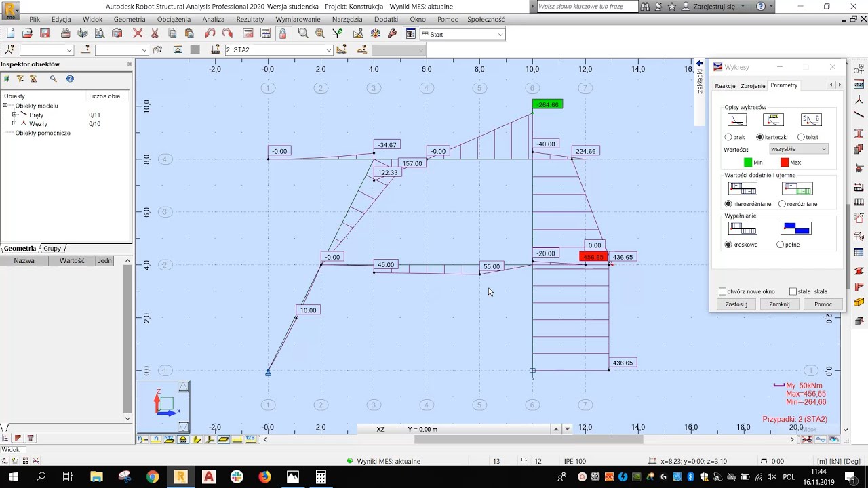The image size is (868, 488).
Task: Expand the Węzły tree node
Action: click(x=14, y=123)
